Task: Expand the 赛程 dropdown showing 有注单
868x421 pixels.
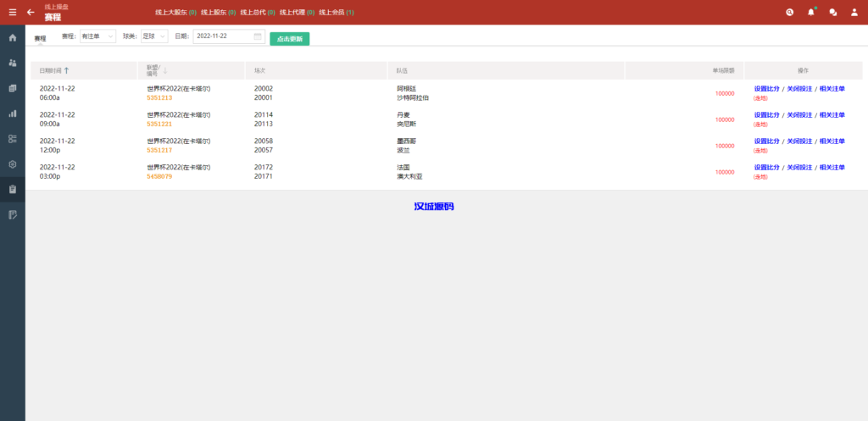Action: click(x=97, y=36)
